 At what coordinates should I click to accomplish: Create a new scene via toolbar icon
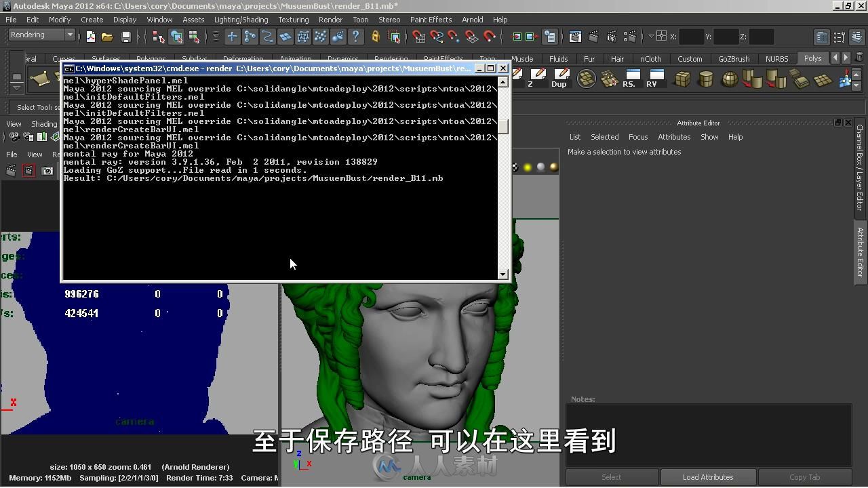(90, 37)
